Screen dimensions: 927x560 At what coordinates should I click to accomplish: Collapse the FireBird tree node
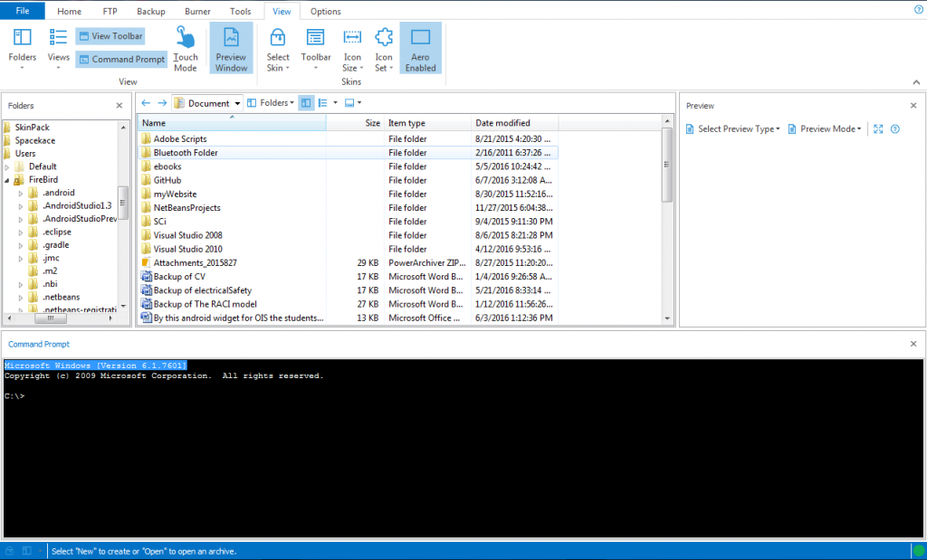pyautogui.click(x=7, y=180)
